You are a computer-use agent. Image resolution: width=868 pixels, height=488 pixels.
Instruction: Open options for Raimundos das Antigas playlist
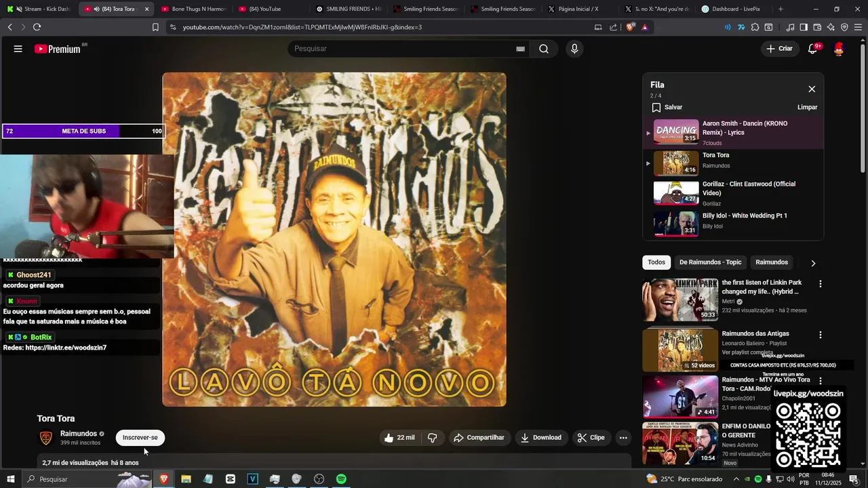[820, 335]
